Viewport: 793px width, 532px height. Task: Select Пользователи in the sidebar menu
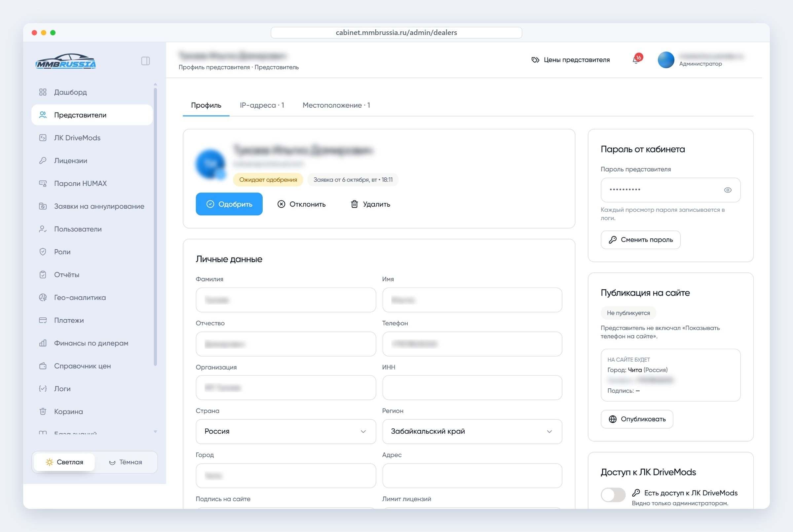92,229
